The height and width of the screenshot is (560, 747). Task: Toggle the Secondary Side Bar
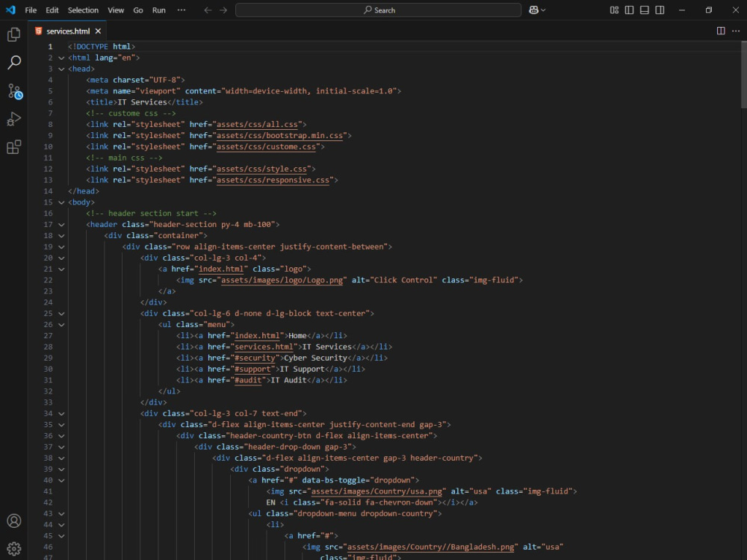point(660,10)
